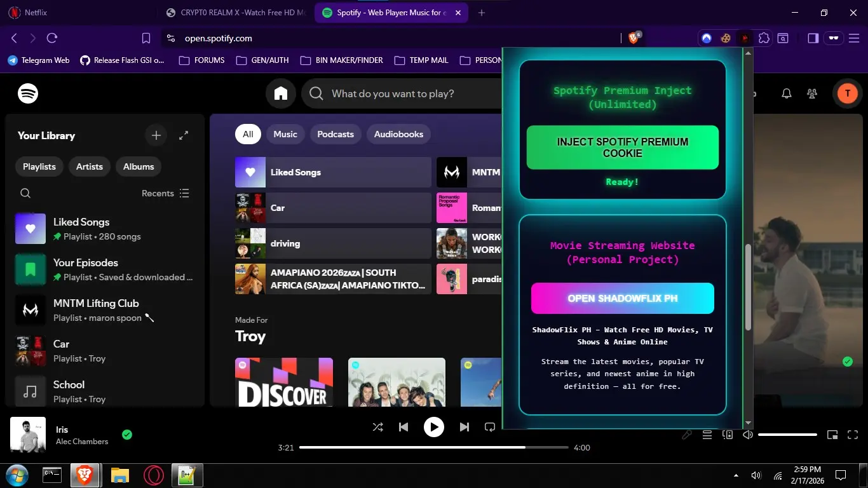Open the Recents sort dropdown
Image resolution: width=868 pixels, height=488 pixels.
coord(165,193)
